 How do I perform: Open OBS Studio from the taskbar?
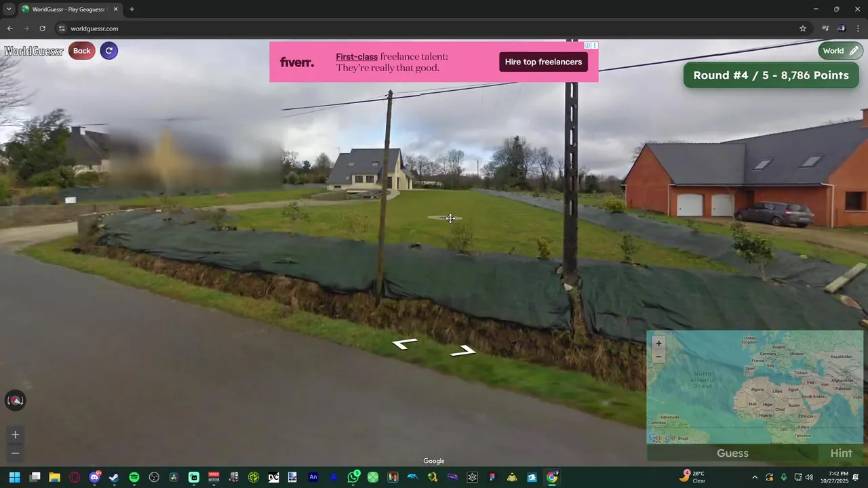tap(154, 477)
